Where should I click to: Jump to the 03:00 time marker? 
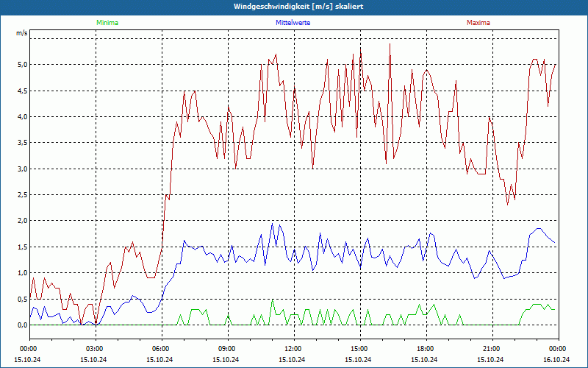pos(94,348)
